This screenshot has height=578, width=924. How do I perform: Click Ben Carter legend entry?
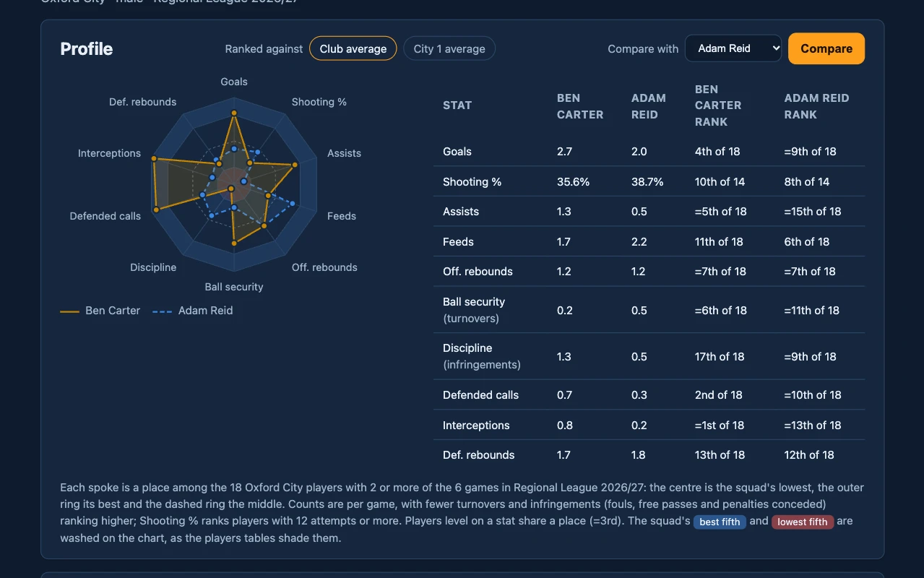click(101, 311)
